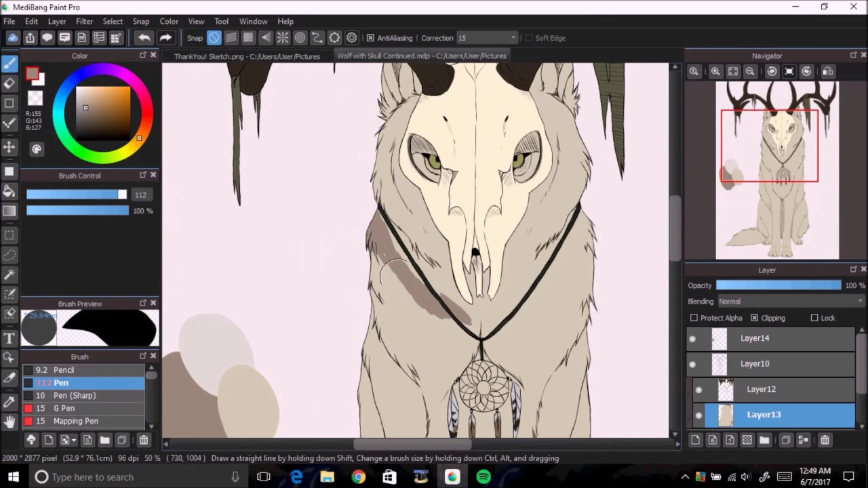Select the Bucket fill tool

[9, 191]
